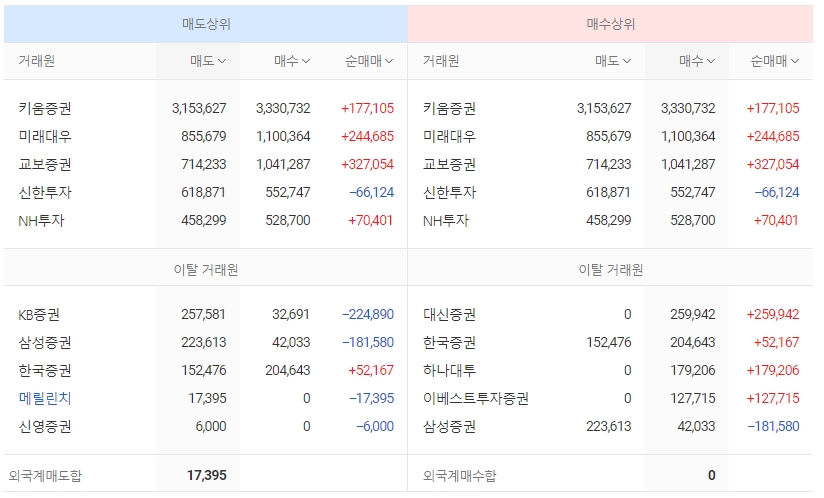Viewport: 824px width, 498px height.
Task: Click 미래대우 in 매수상위 list
Action: click(x=449, y=136)
